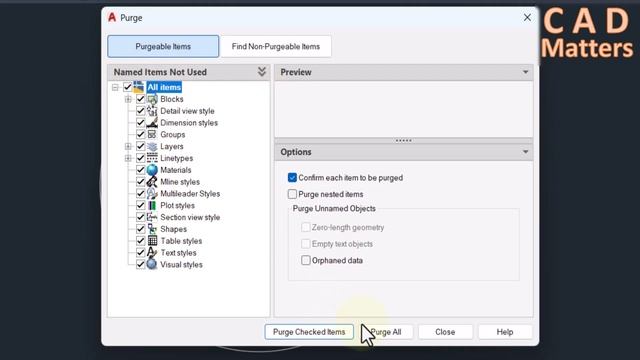
Task: Click the Named Items Not Used double chevron
Action: (x=262, y=72)
